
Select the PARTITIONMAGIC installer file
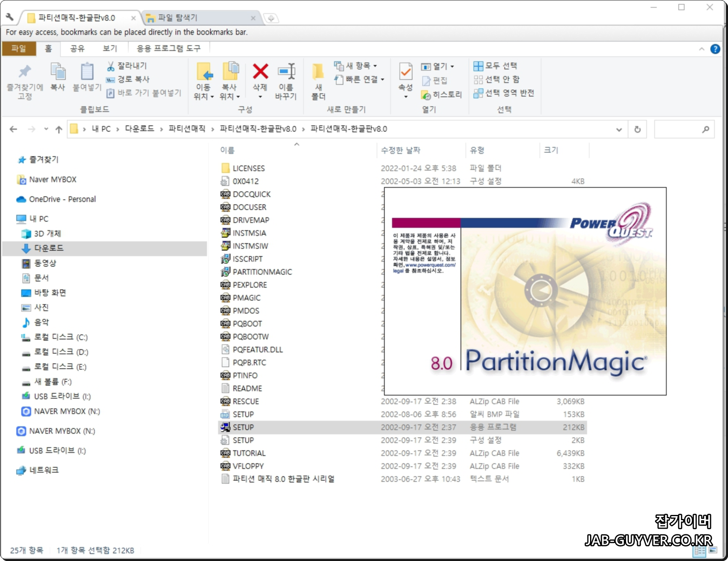pos(256,272)
